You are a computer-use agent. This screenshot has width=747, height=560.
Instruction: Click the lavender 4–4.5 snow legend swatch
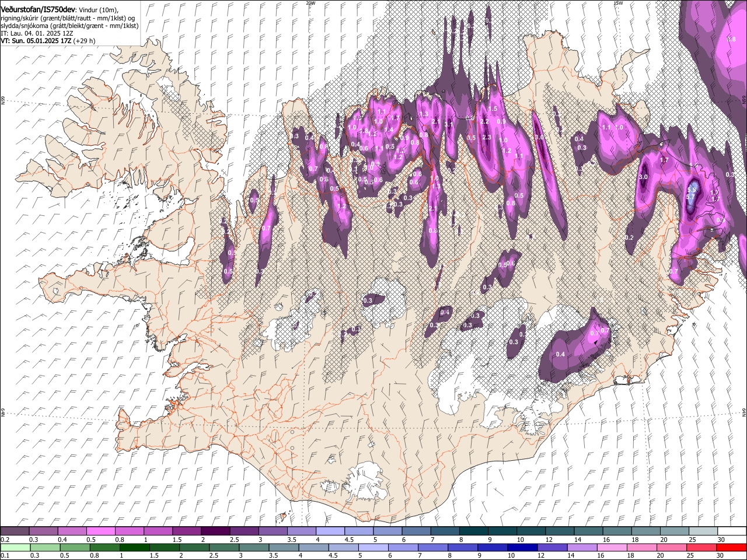tap(330, 531)
